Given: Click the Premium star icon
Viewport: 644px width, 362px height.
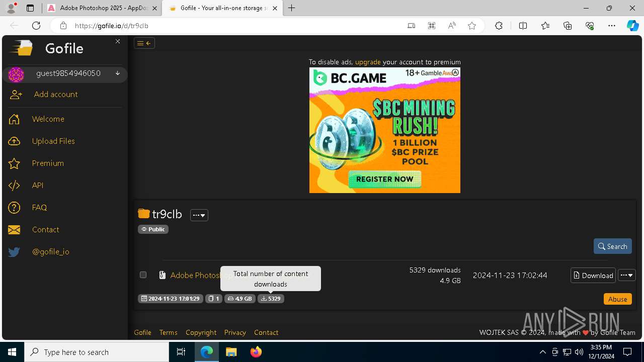Looking at the screenshot, I should click(14, 163).
